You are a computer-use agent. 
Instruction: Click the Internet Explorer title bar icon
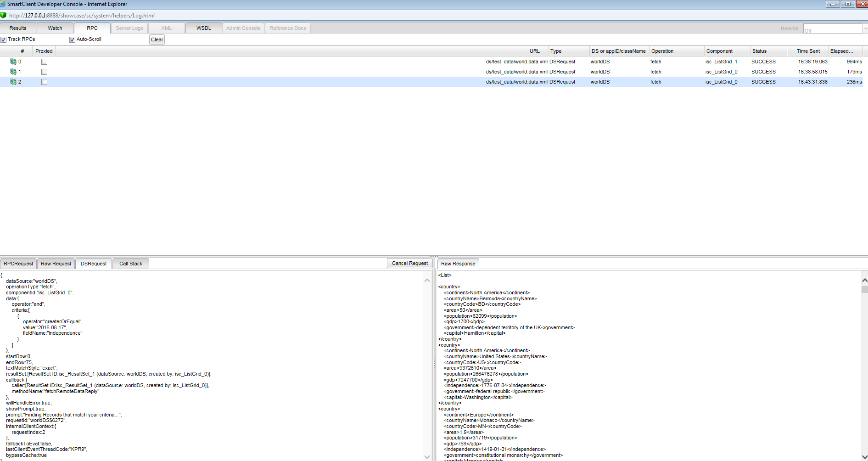pyautogui.click(x=3, y=4)
